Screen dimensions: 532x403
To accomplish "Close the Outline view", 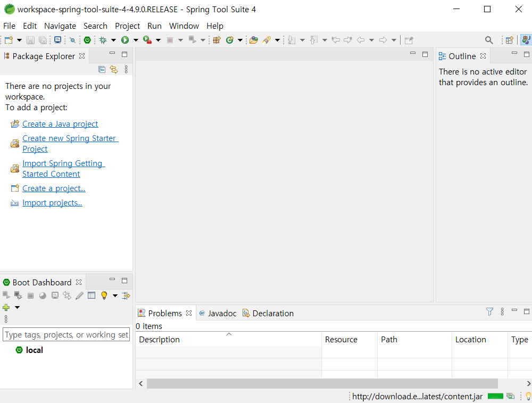I will pyautogui.click(x=483, y=56).
